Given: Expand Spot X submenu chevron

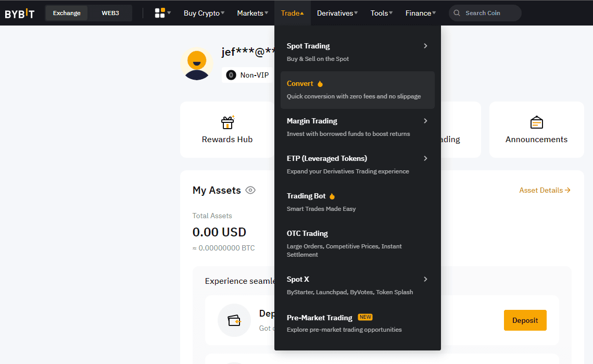Looking at the screenshot, I should [425, 279].
